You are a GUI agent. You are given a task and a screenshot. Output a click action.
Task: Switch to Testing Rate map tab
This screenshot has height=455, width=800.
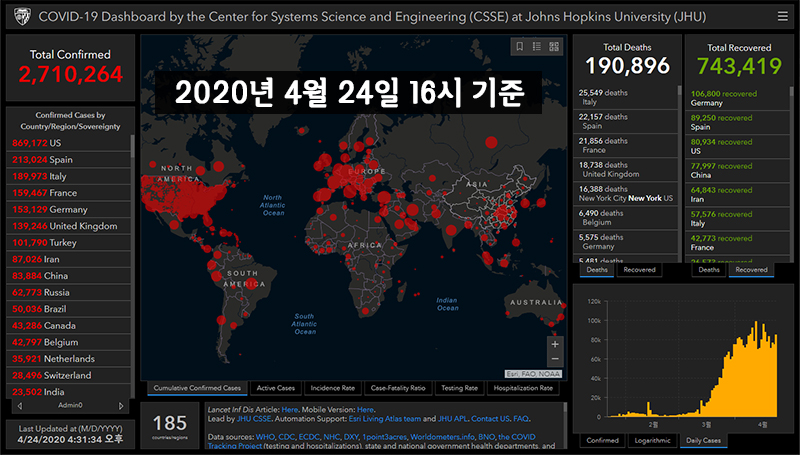pyautogui.click(x=459, y=388)
